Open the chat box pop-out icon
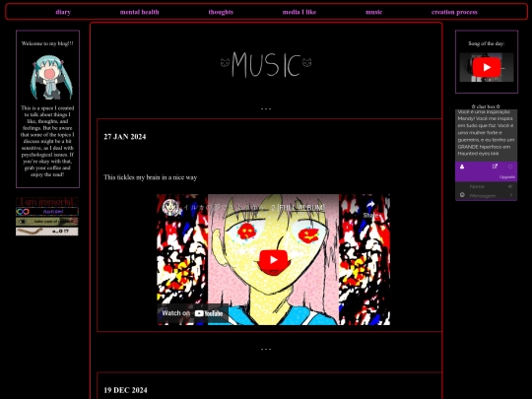The image size is (532, 399). pyautogui.click(x=495, y=166)
